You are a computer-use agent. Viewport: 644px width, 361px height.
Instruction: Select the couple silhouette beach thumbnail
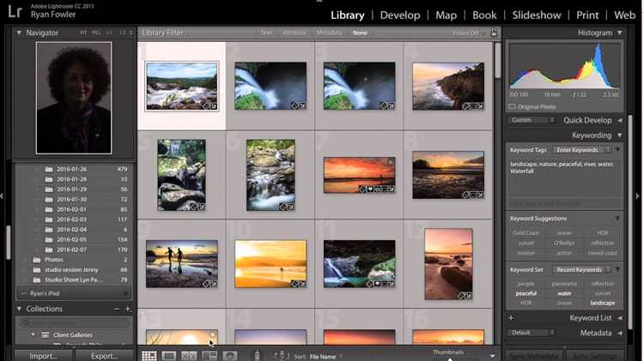tap(181, 264)
